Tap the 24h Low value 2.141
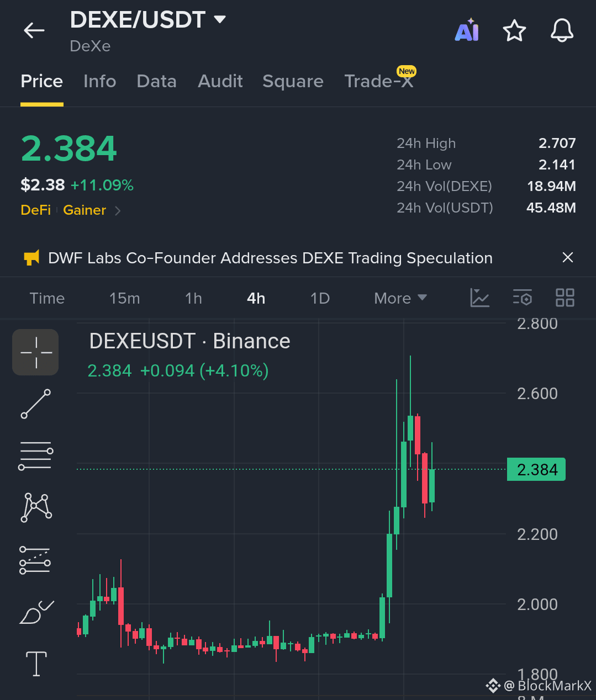 point(557,165)
